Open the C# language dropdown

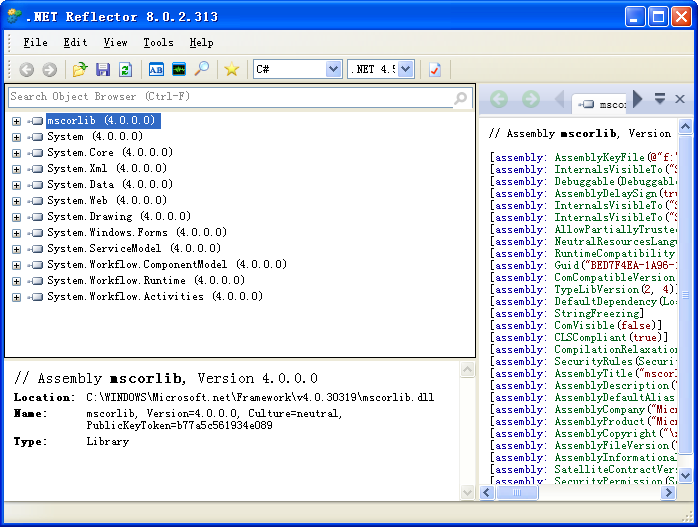point(333,69)
